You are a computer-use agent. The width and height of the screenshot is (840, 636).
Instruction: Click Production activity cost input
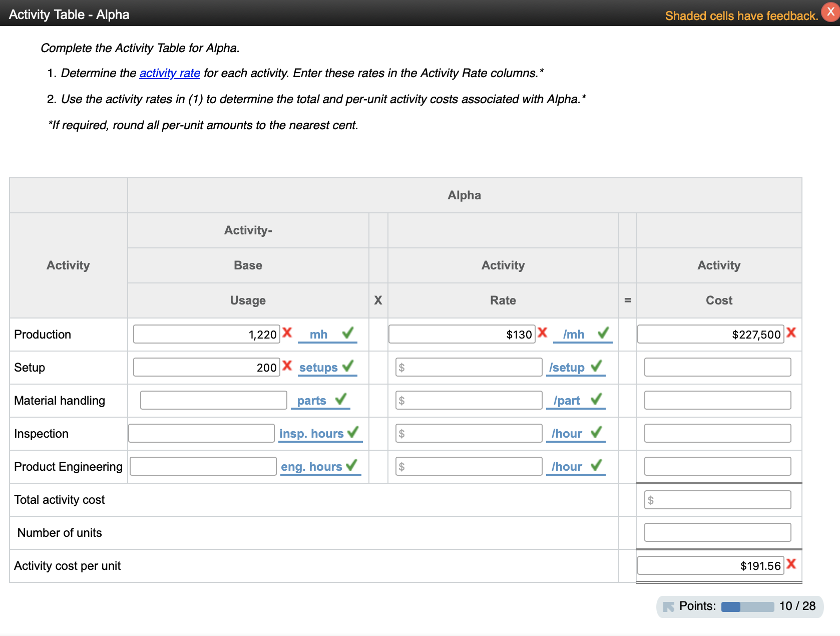click(x=711, y=334)
